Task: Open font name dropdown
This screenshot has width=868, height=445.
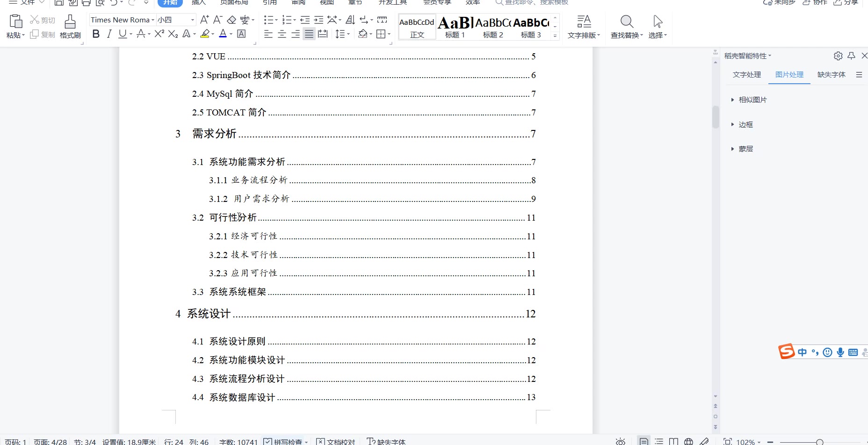Action: tap(152, 20)
